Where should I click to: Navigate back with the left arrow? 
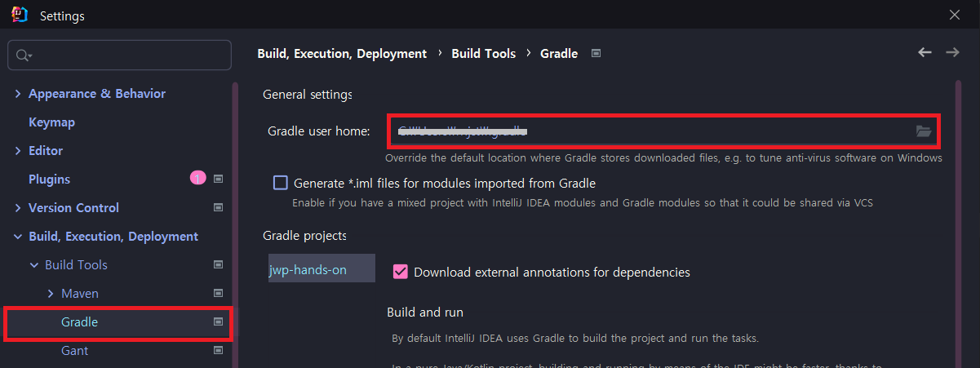click(925, 52)
